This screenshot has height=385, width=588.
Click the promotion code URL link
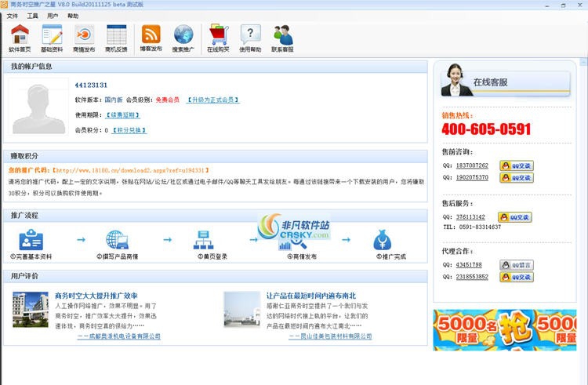tap(129, 170)
